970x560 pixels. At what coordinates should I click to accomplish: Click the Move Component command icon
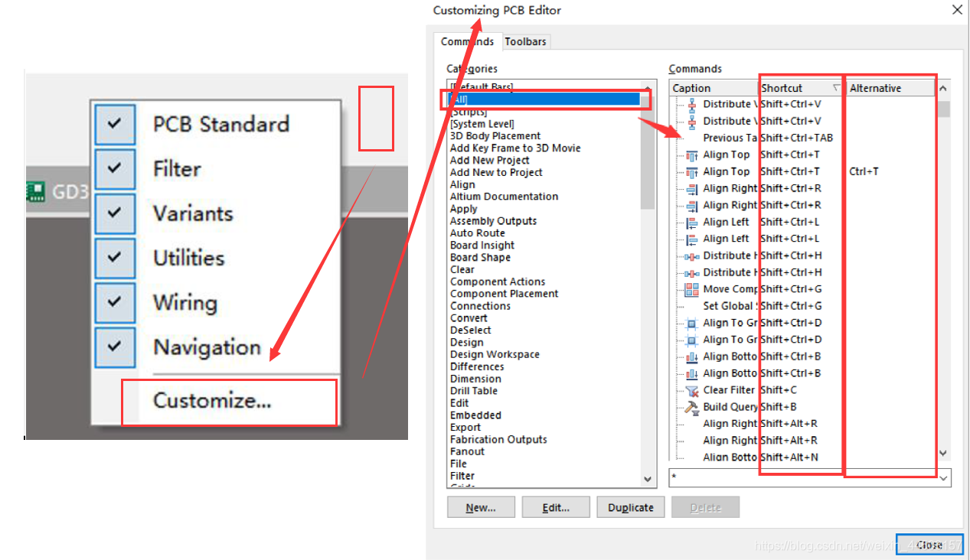(691, 289)
